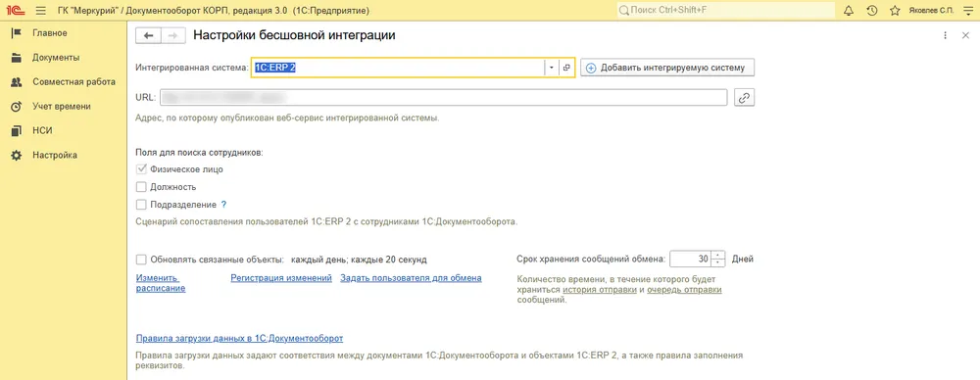The height and width of the screenshot is (380, 980).
Task: Open Правила загрузки данных в 1С:Документооборот
Action: tap(239, 338)
